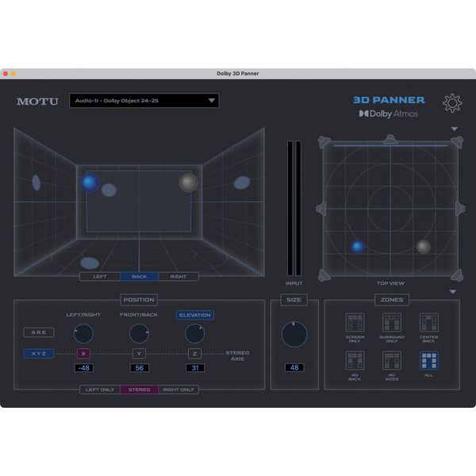Select Right Only mode
This screenshot has height=476, width=476.
coord(178,390)
